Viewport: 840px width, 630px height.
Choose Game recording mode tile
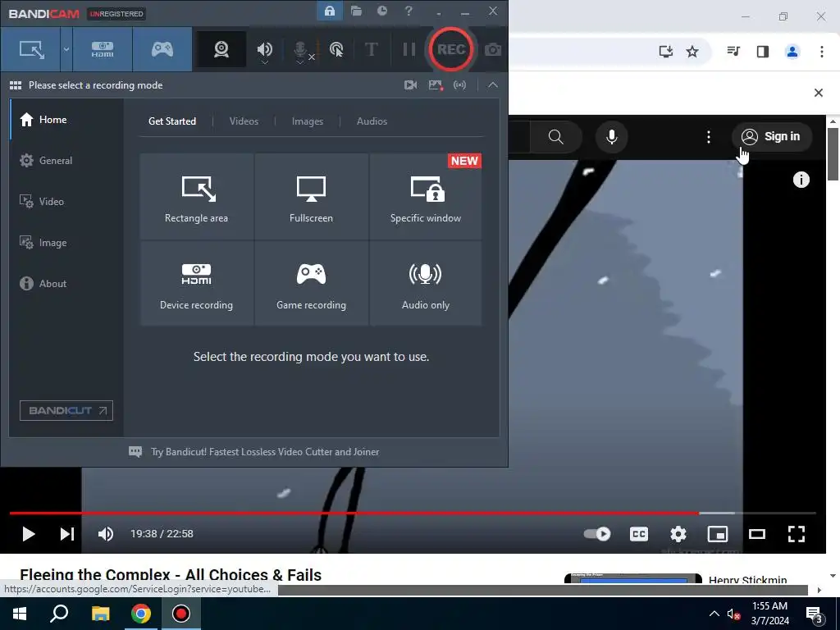point(311,283)
